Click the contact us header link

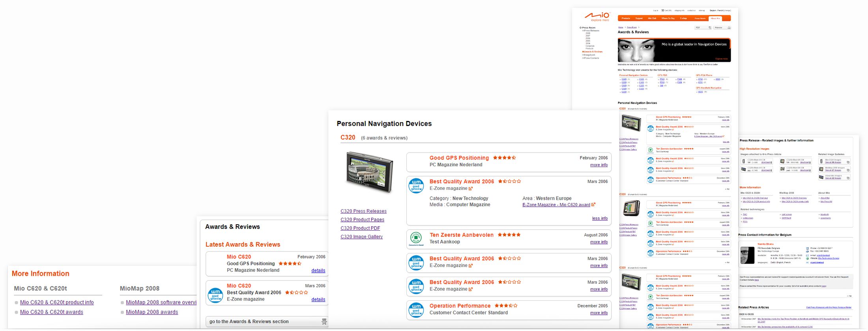tap(691, 11)
